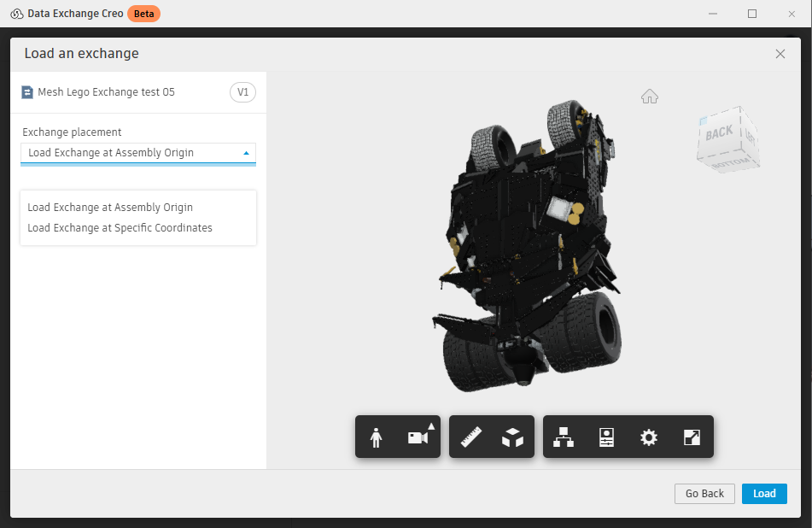This screenshot has height=528, width=812.
Task: Open viewer Settings gear
Action: [x=649, y=437]
